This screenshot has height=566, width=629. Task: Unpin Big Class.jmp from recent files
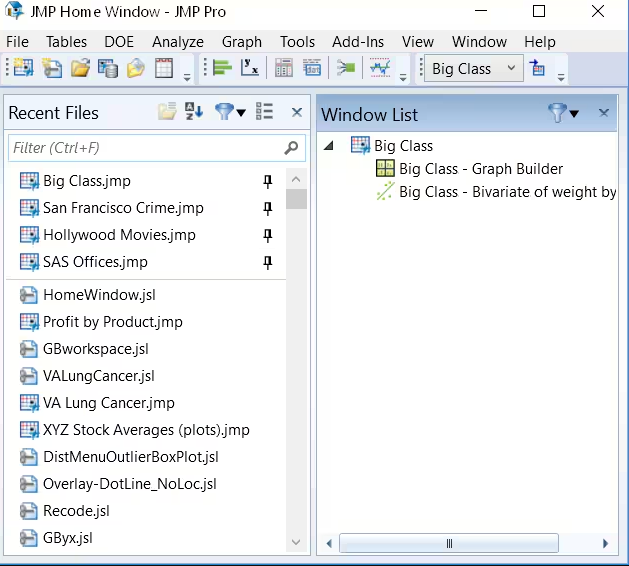[x=268, y=181]
